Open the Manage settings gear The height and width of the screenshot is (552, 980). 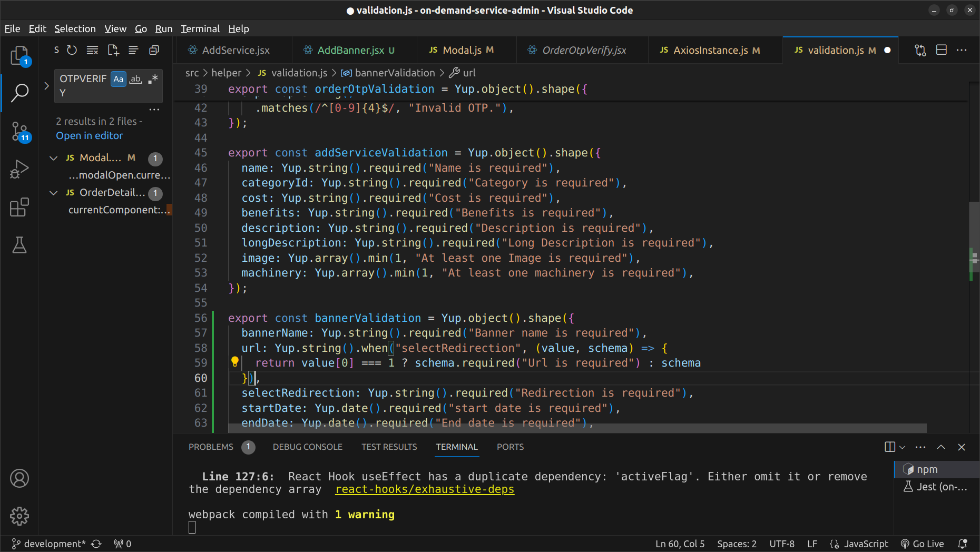click(19, 516)
